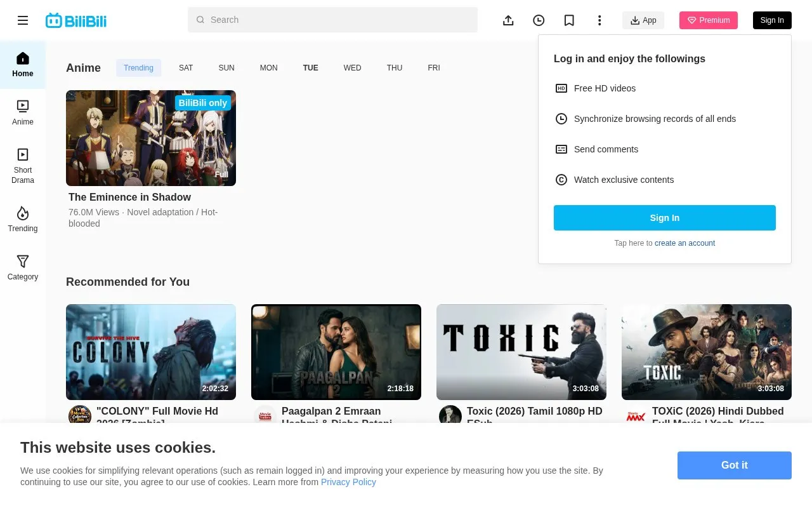Select the WED anime tab
The width and height of the screenshot is (812, 508).
353,68
